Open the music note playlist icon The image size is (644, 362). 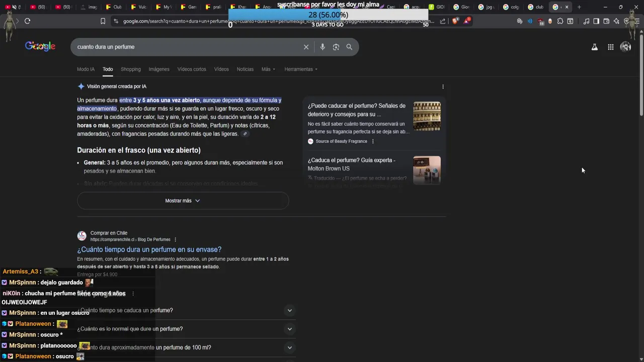tap(586, 21)
